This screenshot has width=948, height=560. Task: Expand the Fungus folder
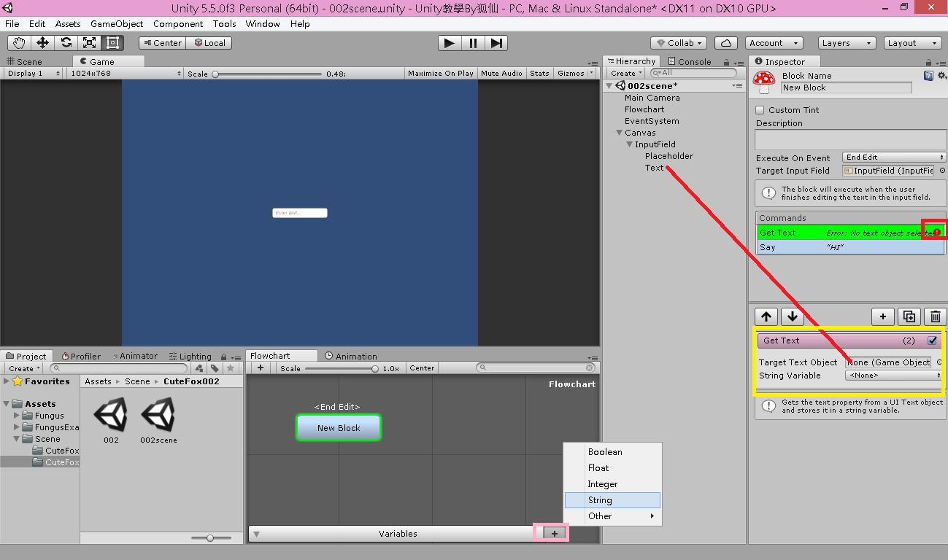click(18, 416)
